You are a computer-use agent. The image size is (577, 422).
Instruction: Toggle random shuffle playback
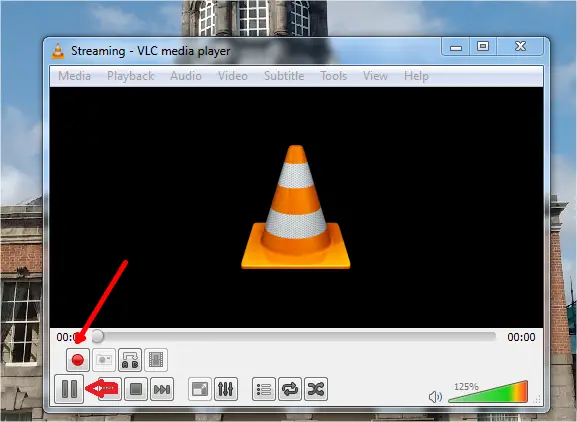[316, 389]
